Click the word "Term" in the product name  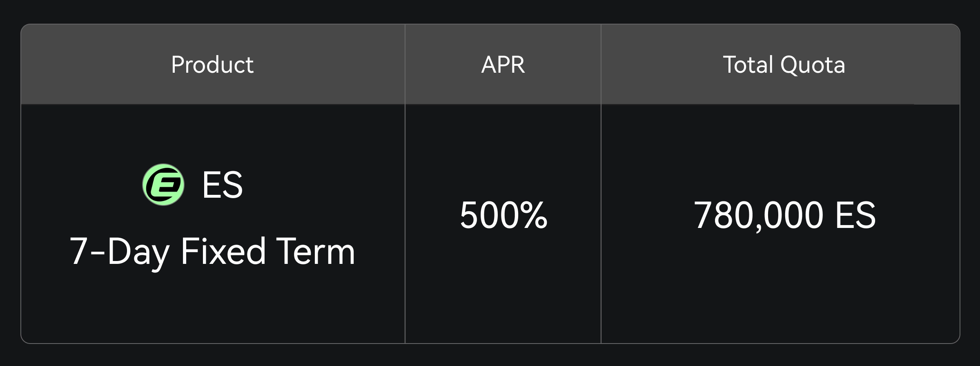click(316, 251)
